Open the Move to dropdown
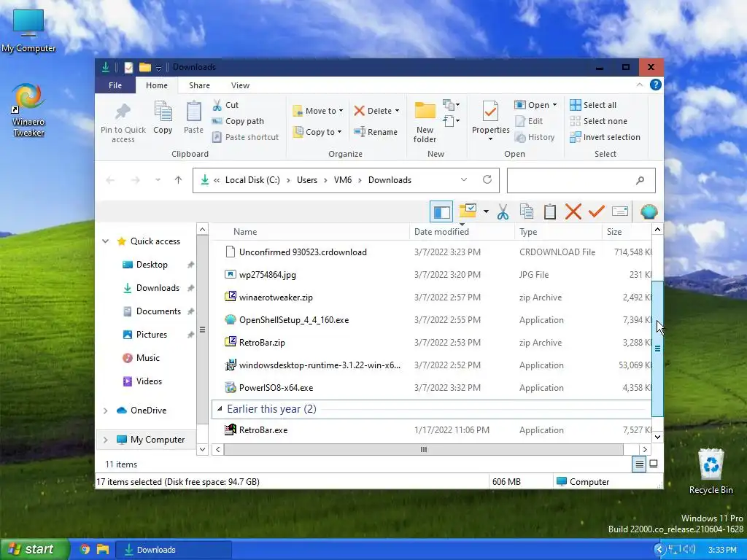This screenshot has width=747, height=560. click(x=318, y=111)
